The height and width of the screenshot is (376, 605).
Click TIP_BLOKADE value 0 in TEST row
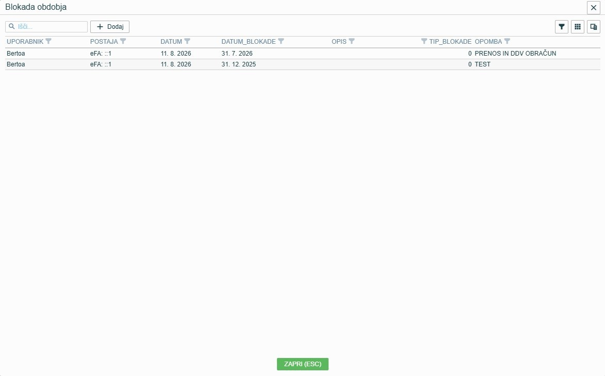[x=470, y=64]
